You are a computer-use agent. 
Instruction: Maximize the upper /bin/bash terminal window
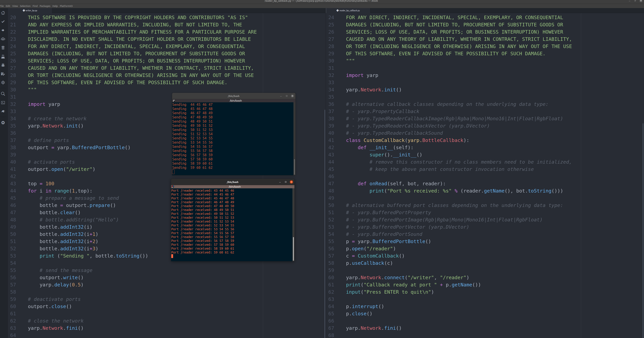point(287,96)
